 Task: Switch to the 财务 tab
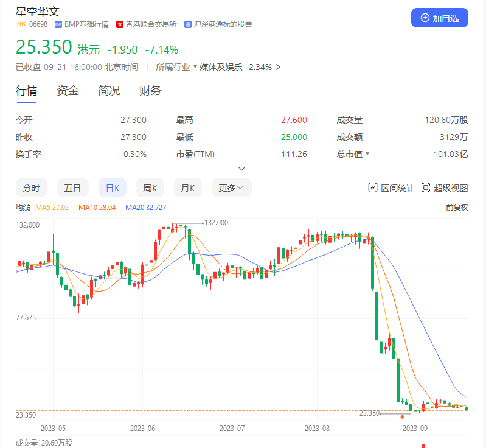150,91
